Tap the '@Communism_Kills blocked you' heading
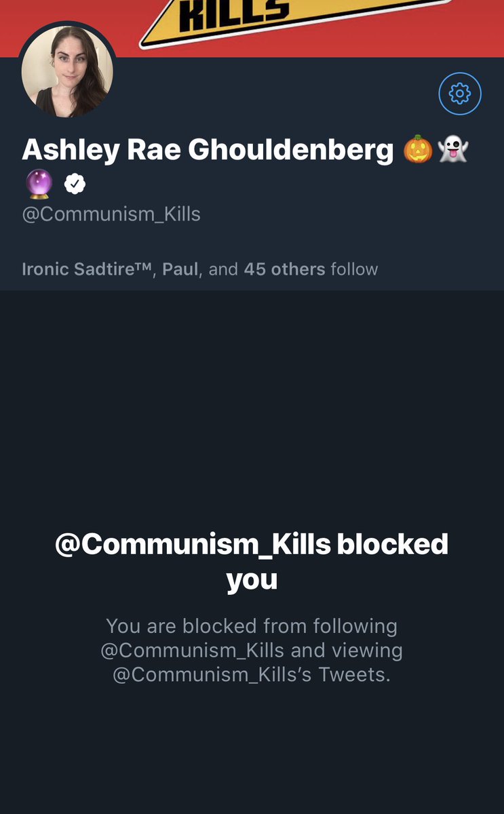Screen dimensions: 504x814 tap(252, 562)
